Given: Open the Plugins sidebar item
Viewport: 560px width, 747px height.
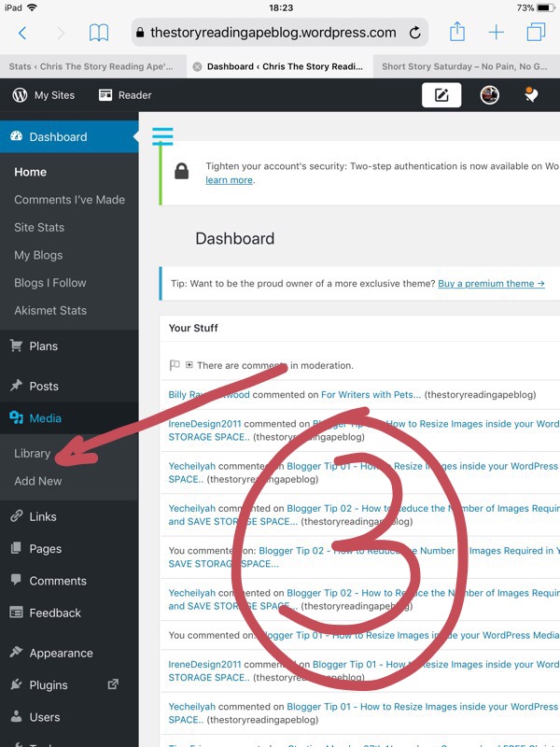Looking at the screenshot, I should [49, 684].
